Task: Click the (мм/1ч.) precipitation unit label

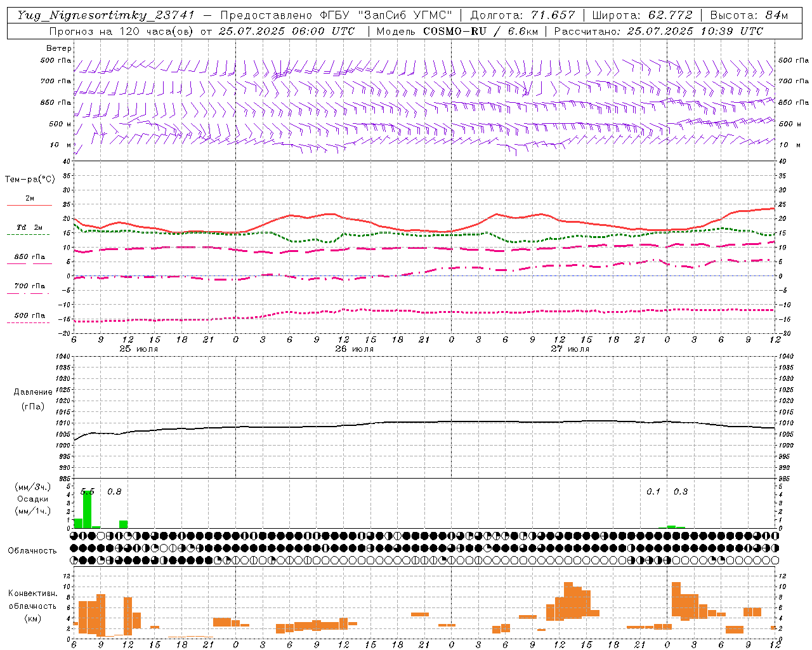Action: click(33, 511)
